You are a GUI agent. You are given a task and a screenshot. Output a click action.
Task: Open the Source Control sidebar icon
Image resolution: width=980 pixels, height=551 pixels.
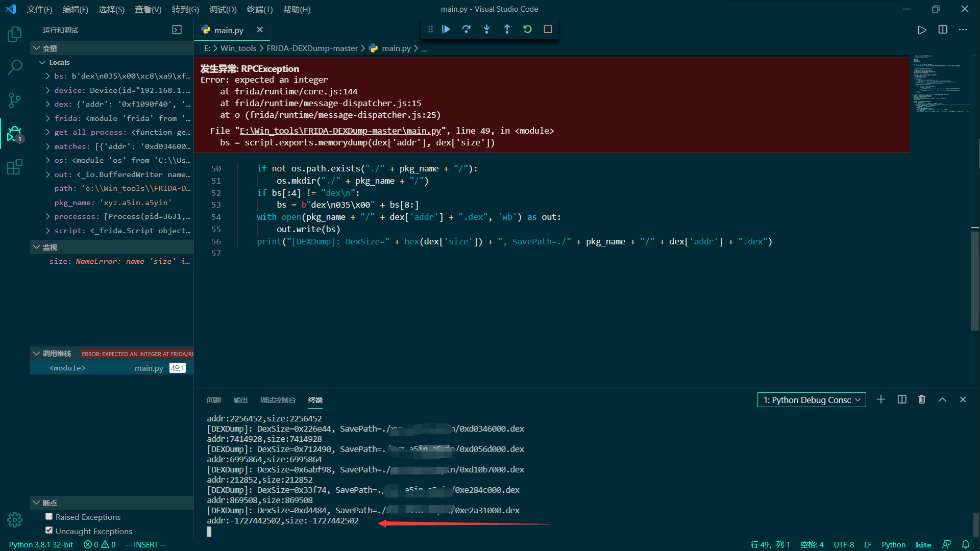click(x=14, y=101)
